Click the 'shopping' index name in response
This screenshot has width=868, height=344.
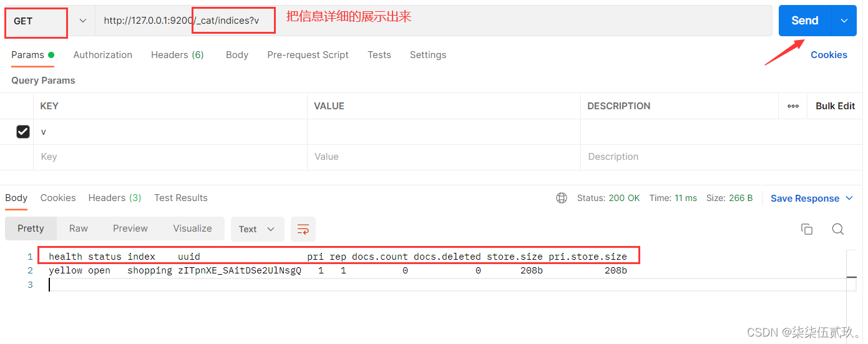click(x=150, y=270)
